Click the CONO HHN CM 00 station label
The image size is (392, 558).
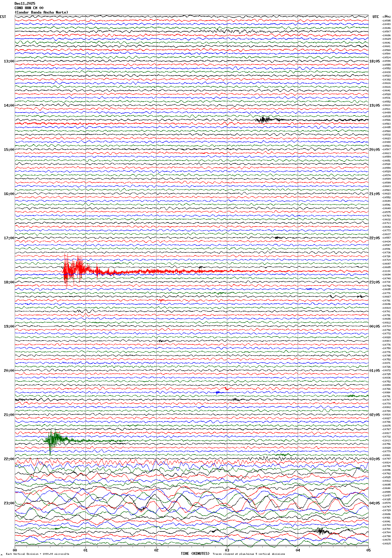coord(29,8)
